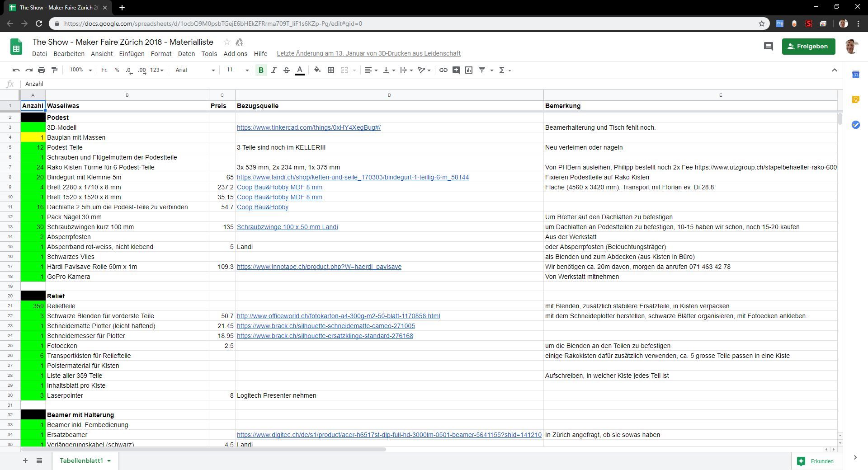Open the text wrapping dropdown
Viewport: 868px width, 470px height.
tap(406, 70)
